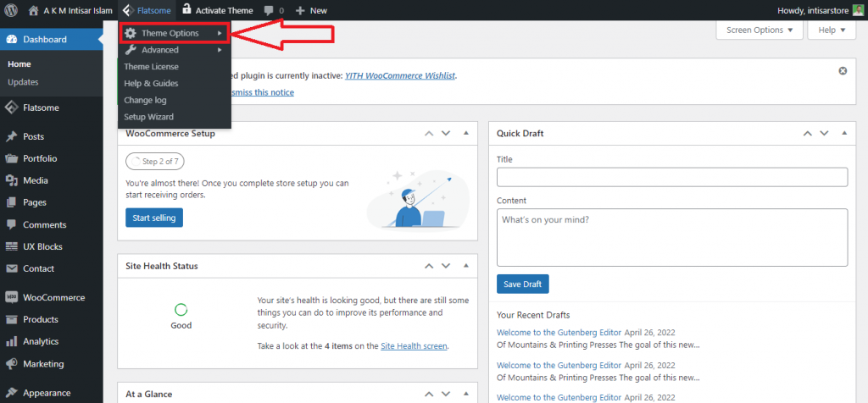Image resolution: width=868 pixels, height=403 pixels.
Task: Move At a Glance widget down
Action: tap(446, 395)
